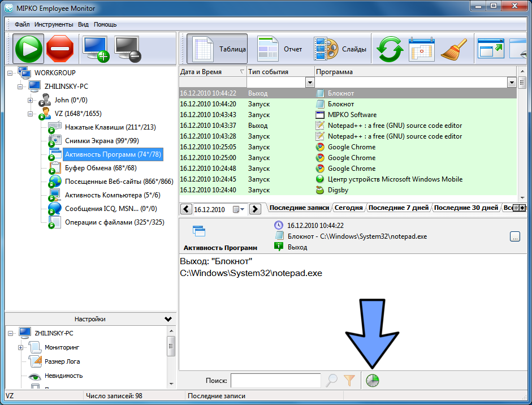Switch to the Таблица view
The width and height of the screenshot is (532, 405).
[x=217, y=49]
